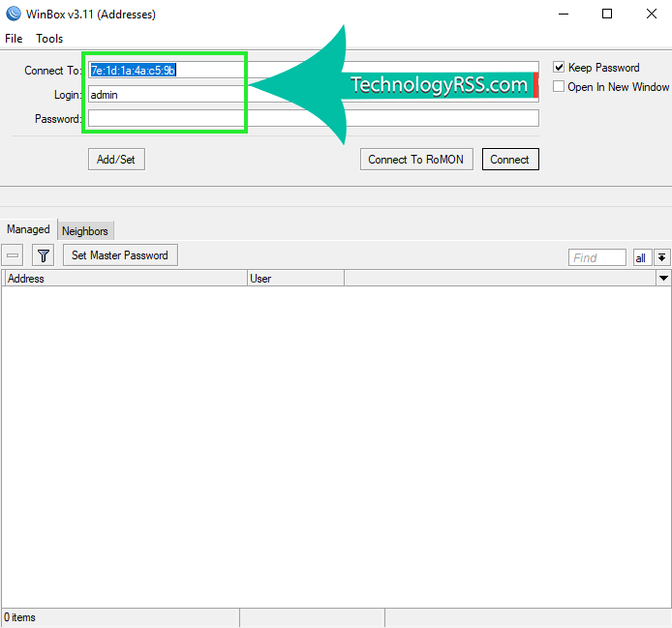
Task: Open the 'all' filter dropdown
Action: (641, 257)
